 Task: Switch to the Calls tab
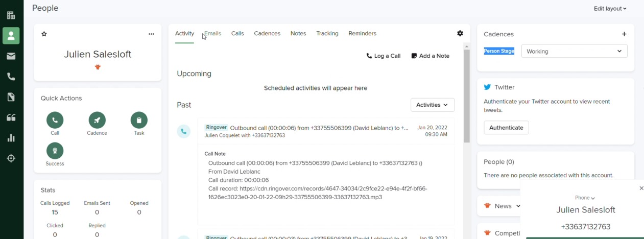(237, 33)
